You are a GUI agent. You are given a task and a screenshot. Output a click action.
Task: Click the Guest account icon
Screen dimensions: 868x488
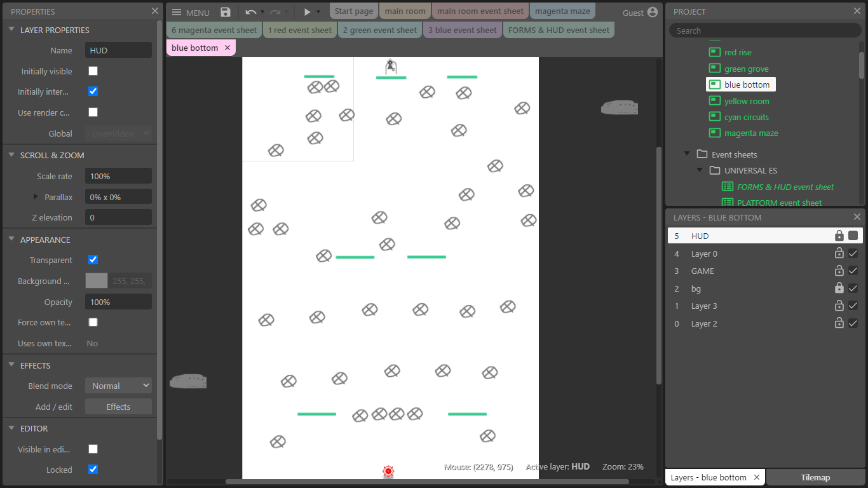click(653, 12)
